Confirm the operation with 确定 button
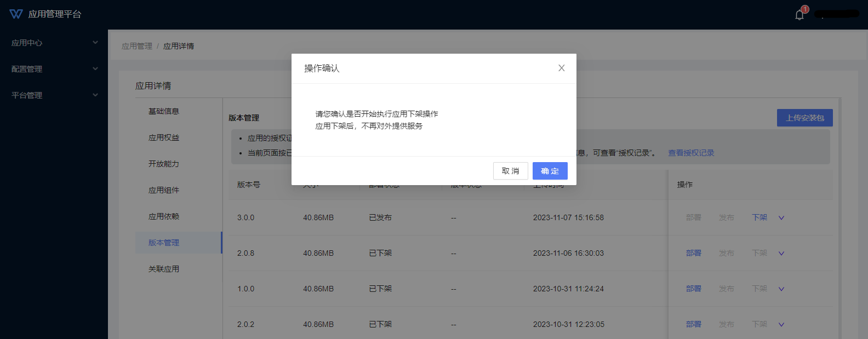 (x=550, y=171)
